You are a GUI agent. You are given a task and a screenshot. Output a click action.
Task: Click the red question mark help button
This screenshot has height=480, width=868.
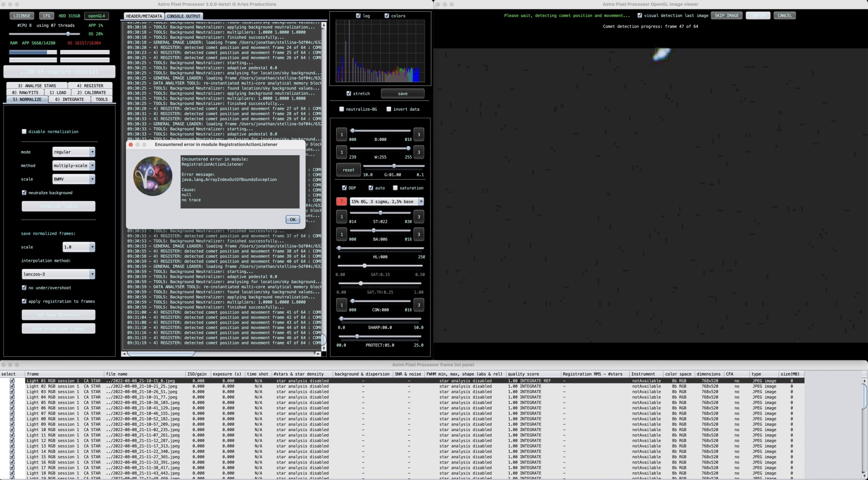[341, 201]
